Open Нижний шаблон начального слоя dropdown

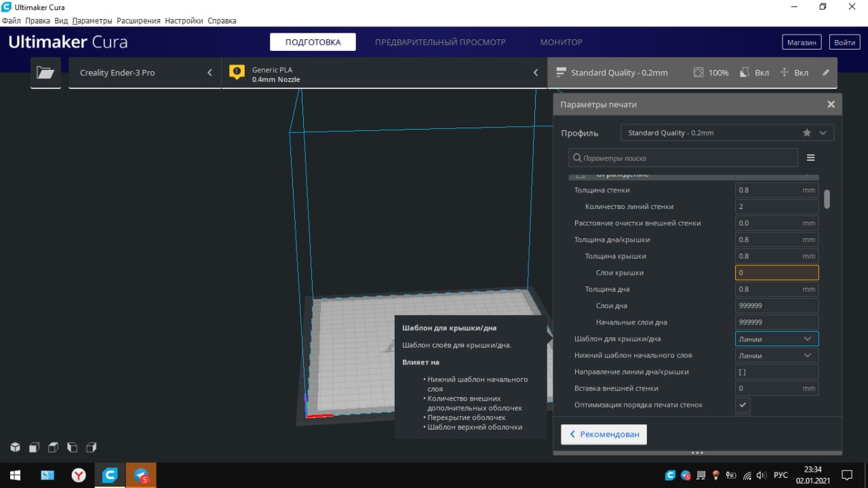click(776, 355)
